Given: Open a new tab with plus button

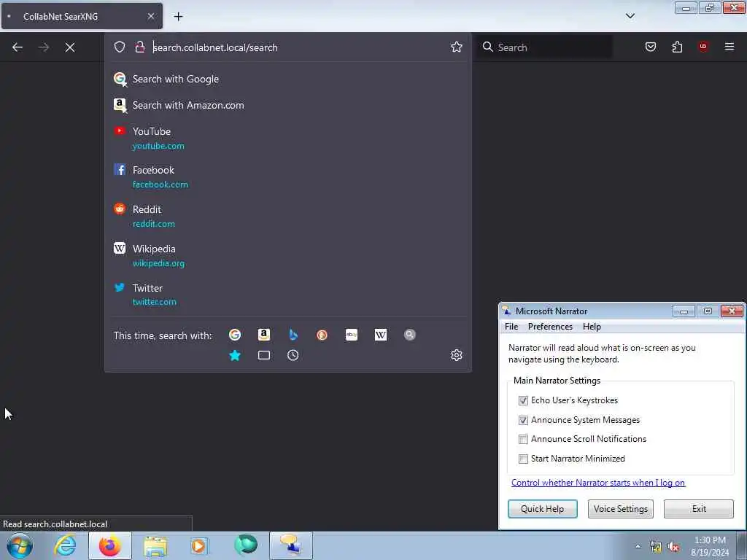Looking at the screenshot, I should 178,16.
